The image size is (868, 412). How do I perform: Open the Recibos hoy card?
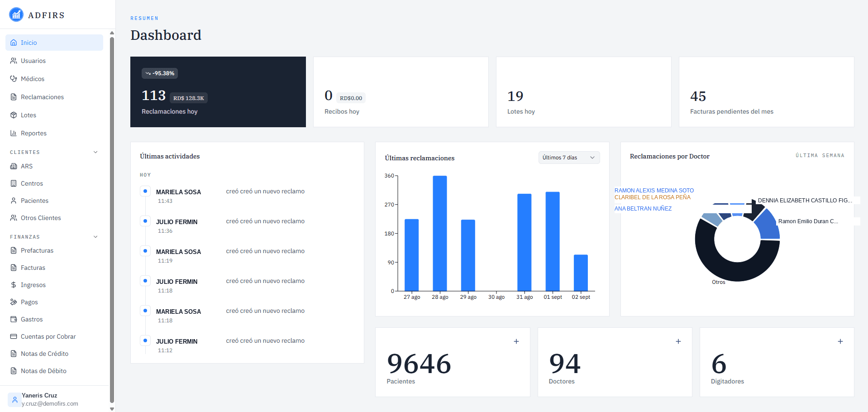tap(401, 92)
